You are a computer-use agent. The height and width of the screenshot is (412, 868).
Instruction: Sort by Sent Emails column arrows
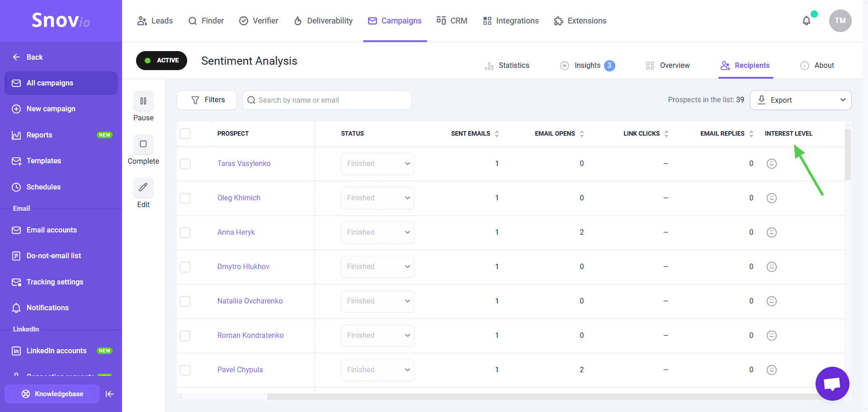(x=497, y=134)
